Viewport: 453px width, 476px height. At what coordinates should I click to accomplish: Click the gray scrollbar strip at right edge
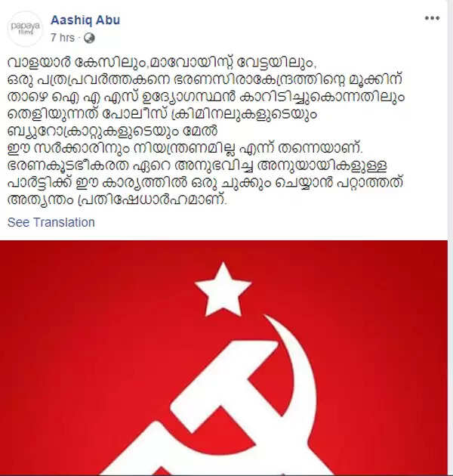pyautogui.click(x=450, y=238)
